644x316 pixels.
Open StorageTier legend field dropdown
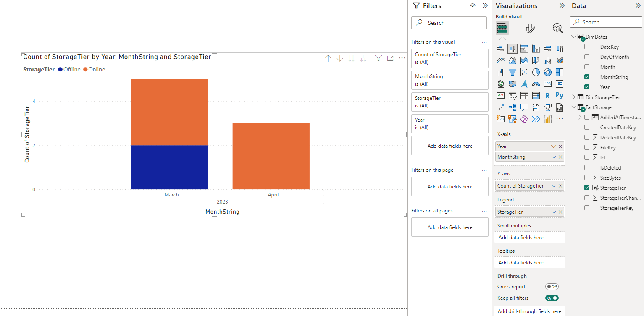554,212
